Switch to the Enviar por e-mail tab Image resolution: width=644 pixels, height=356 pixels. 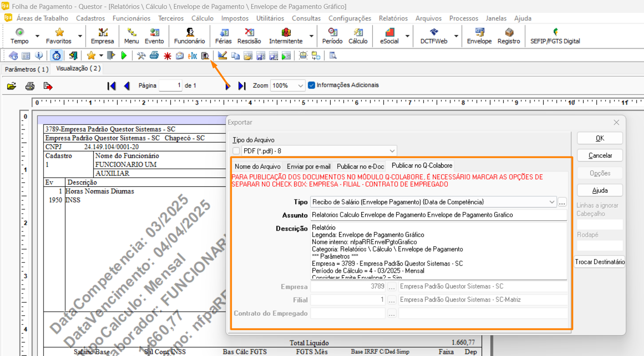309,167
